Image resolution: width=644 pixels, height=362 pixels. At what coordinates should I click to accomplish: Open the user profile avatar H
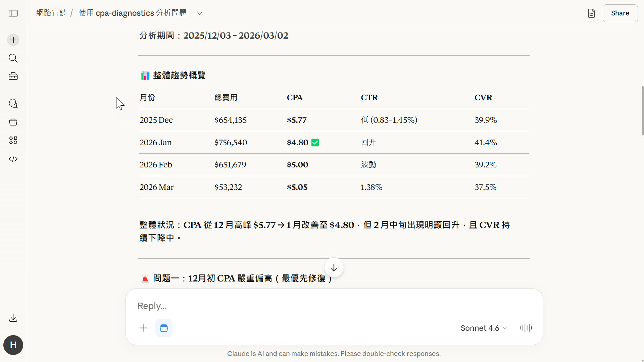(x=13, y=345)
